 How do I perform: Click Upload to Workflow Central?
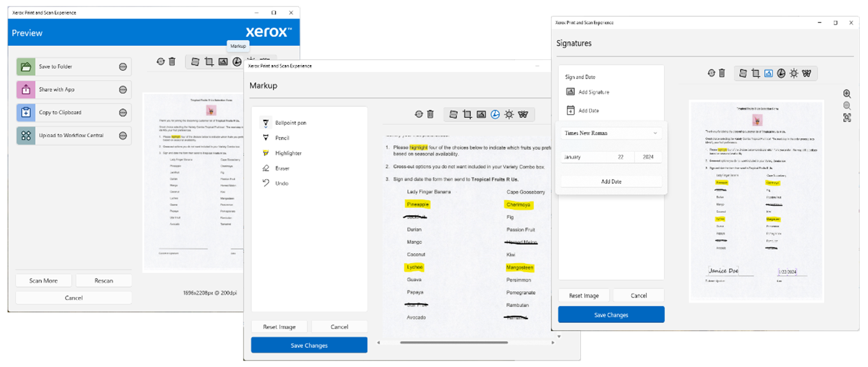(73, 136)
